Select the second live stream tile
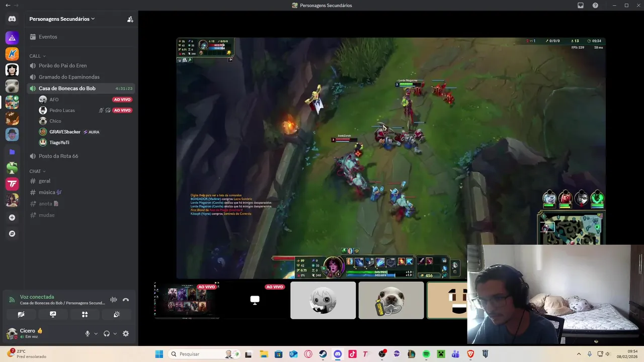Viewport: 644px width, 362px height. pos(255,300)
